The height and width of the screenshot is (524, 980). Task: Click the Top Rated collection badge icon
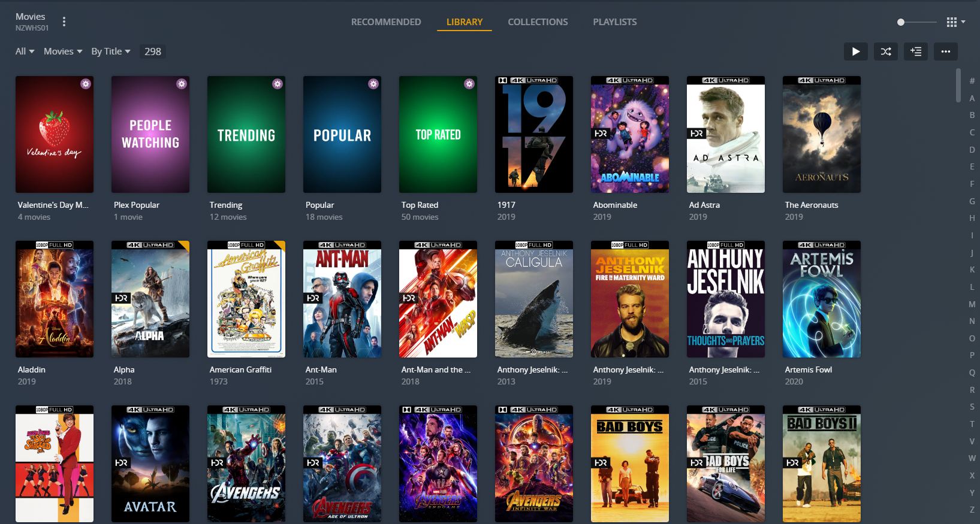point(469,84)
